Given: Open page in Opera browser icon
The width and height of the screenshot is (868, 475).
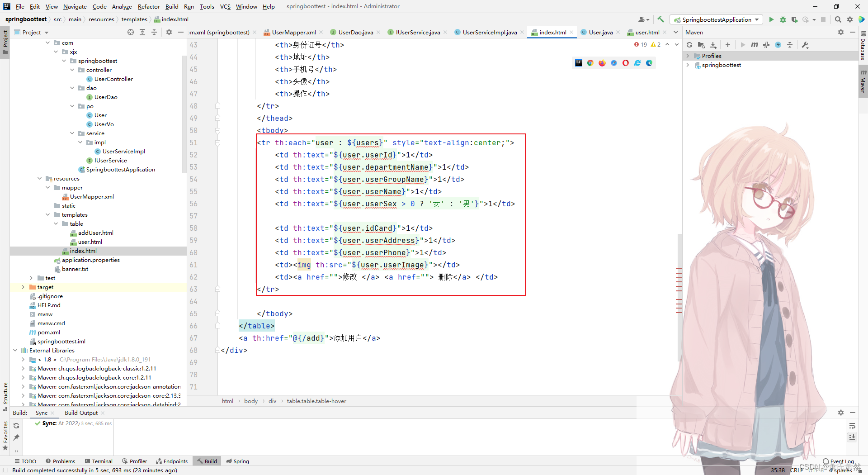Looking at the screenshot, I should coord(626,63).
